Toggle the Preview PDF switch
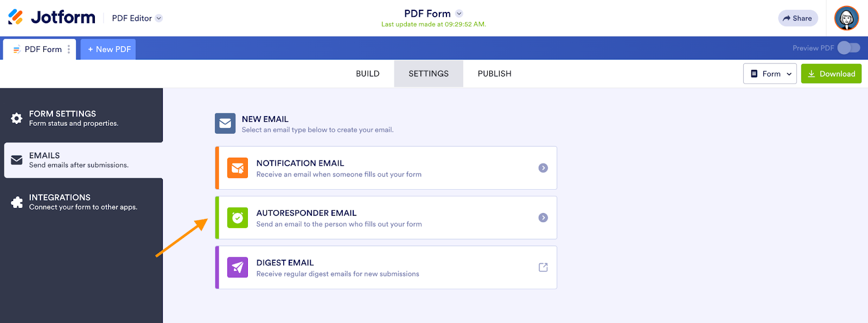The height and width of the screenshot is (323, 868). [x=848, y=48]
